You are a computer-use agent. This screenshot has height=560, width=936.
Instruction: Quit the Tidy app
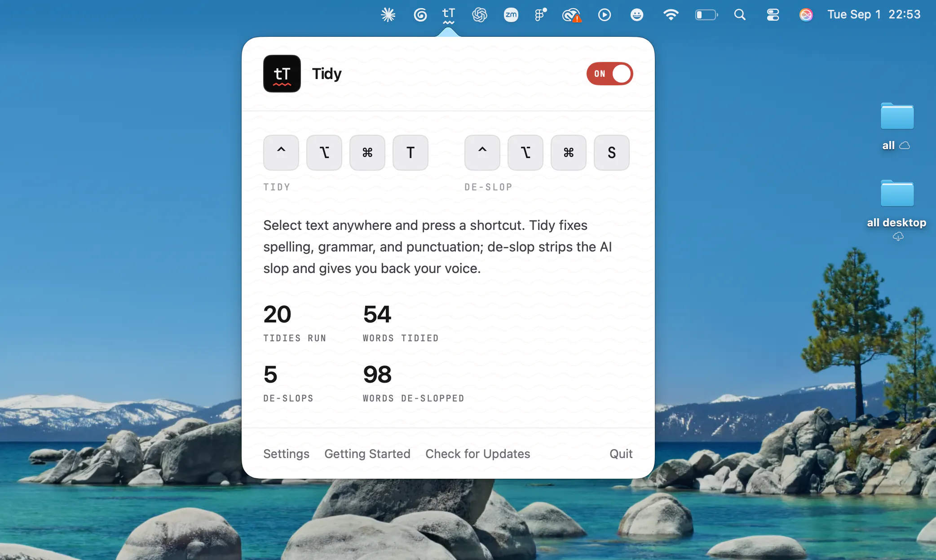621,454
